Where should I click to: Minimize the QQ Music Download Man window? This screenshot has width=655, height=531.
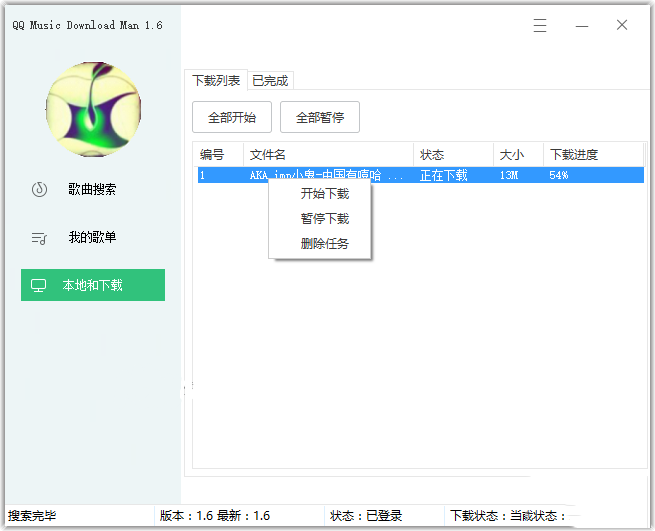(581, 26)
